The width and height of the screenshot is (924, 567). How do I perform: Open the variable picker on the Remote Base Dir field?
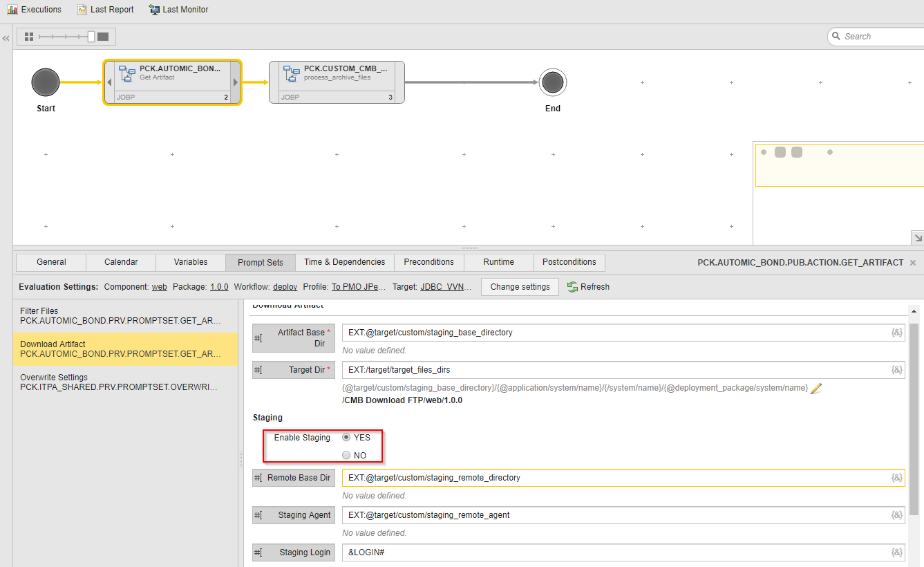point(896,477)
